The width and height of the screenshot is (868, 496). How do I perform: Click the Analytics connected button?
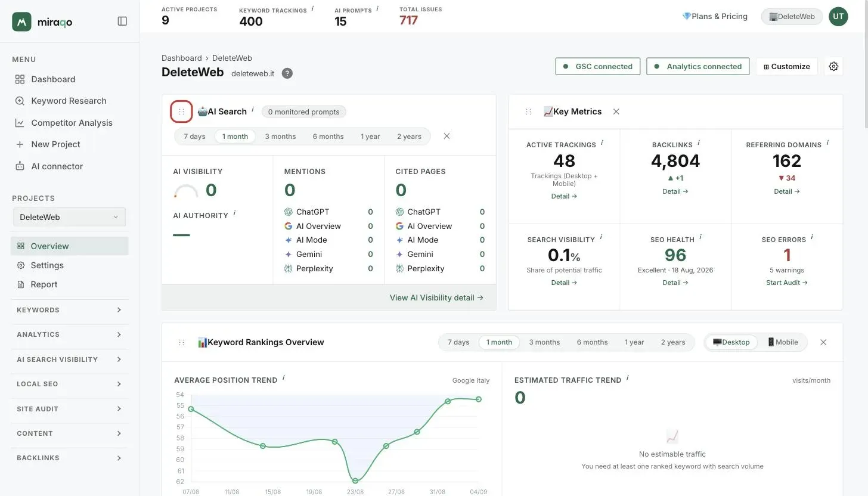pos(697,66)
